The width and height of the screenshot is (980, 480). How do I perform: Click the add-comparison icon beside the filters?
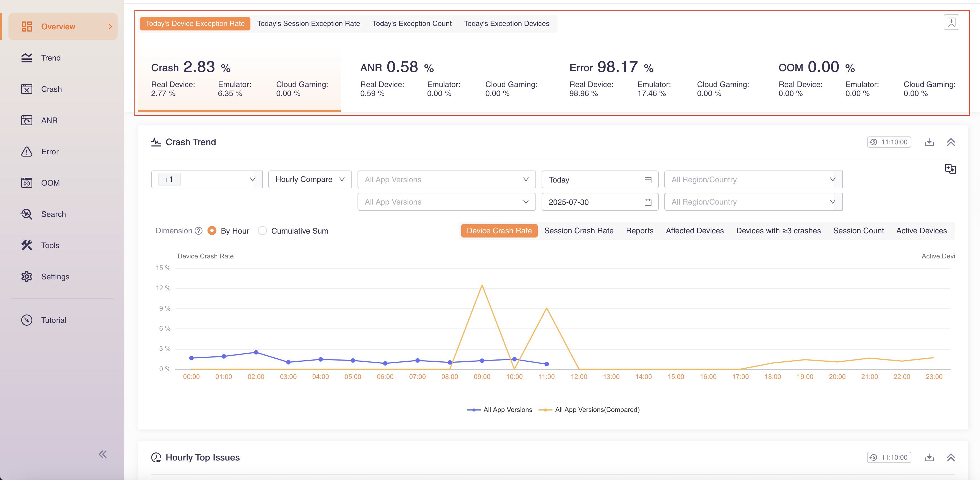950,169
